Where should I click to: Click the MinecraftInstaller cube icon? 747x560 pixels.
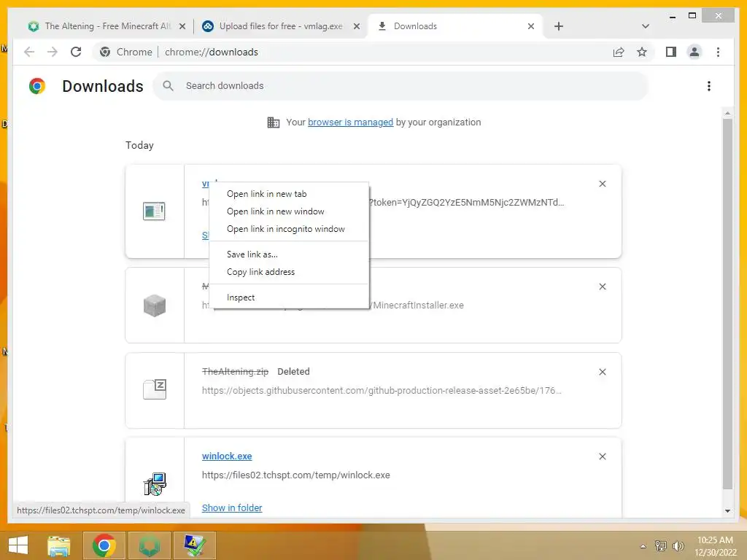coord(155,306)
